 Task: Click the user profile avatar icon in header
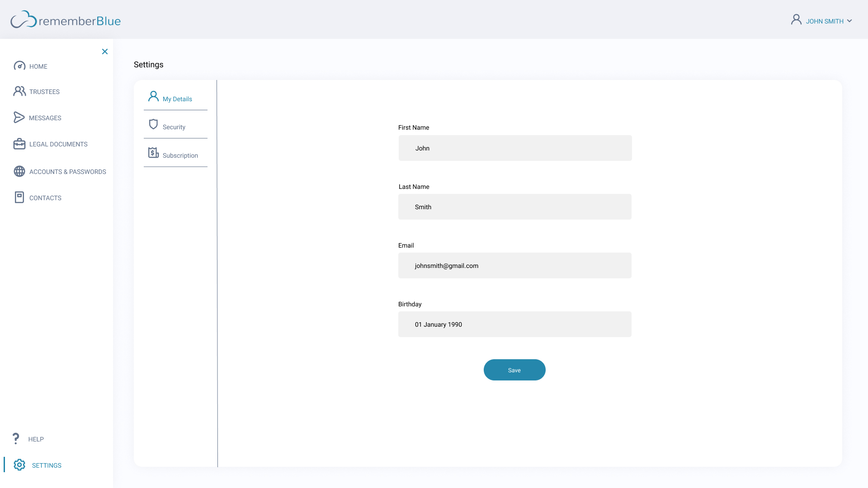coord(796,19)
